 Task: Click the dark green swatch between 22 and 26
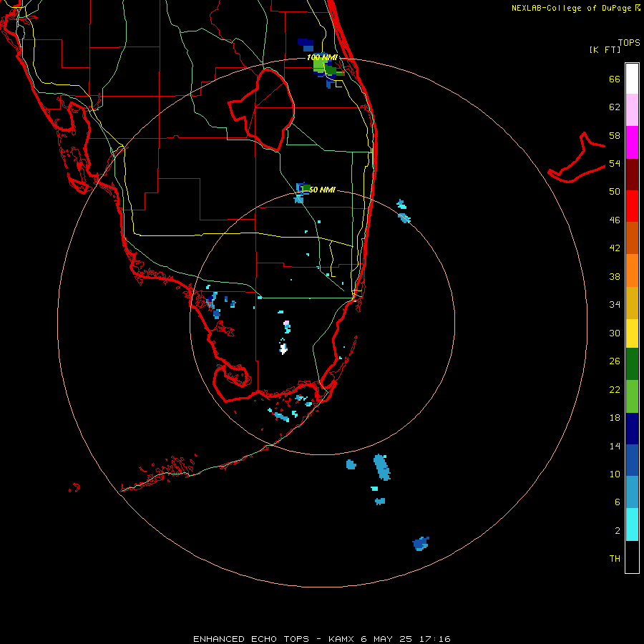point(632,364)
